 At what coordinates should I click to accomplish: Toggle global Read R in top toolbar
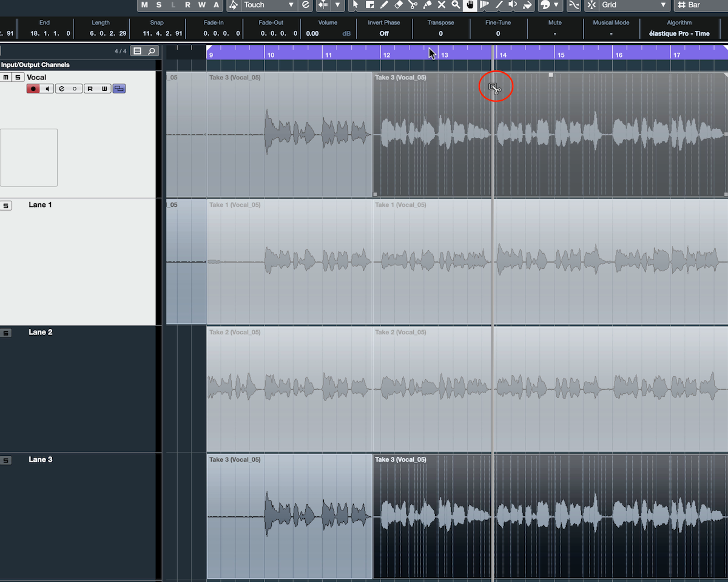187,5
